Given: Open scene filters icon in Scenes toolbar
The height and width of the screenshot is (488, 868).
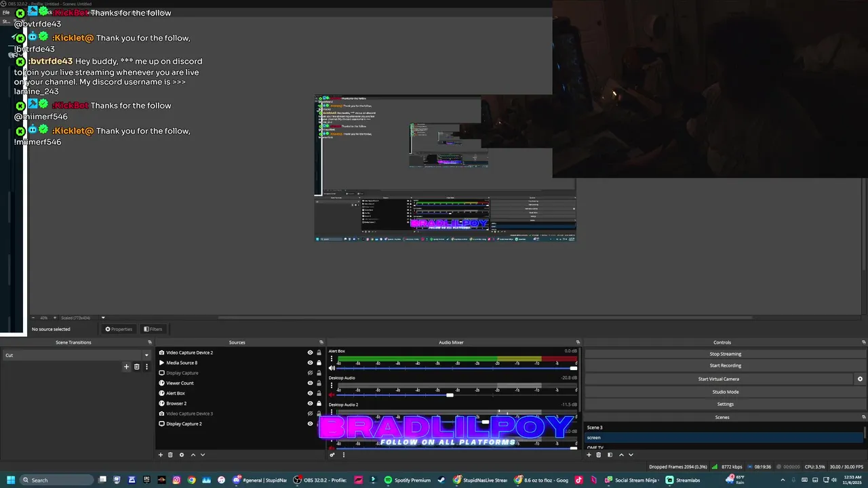Looking at the screenshot, I should coord(609,455).
